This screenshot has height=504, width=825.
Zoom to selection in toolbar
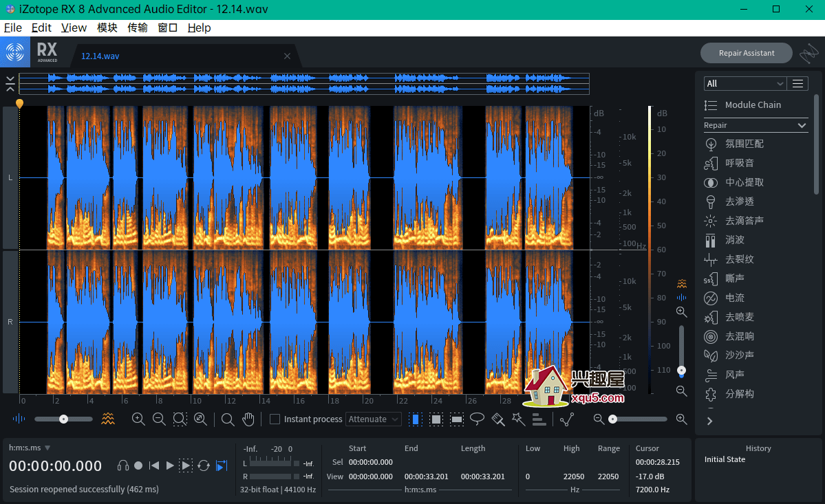coord(180,419)
